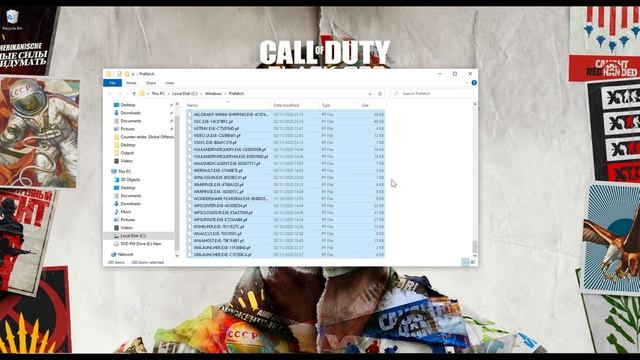This screenshot has width=640, height=360.
Task: Open the File menu
Action: (112, 83)
